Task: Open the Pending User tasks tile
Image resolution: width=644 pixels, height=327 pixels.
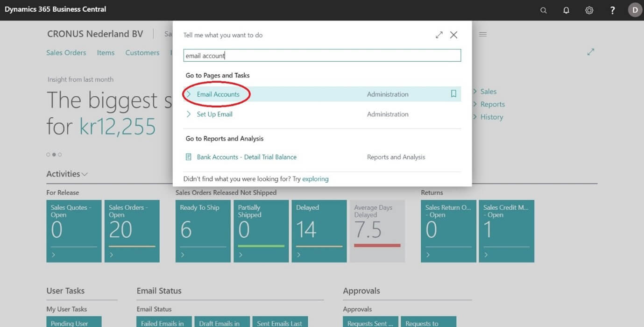Action: point(74,321)
